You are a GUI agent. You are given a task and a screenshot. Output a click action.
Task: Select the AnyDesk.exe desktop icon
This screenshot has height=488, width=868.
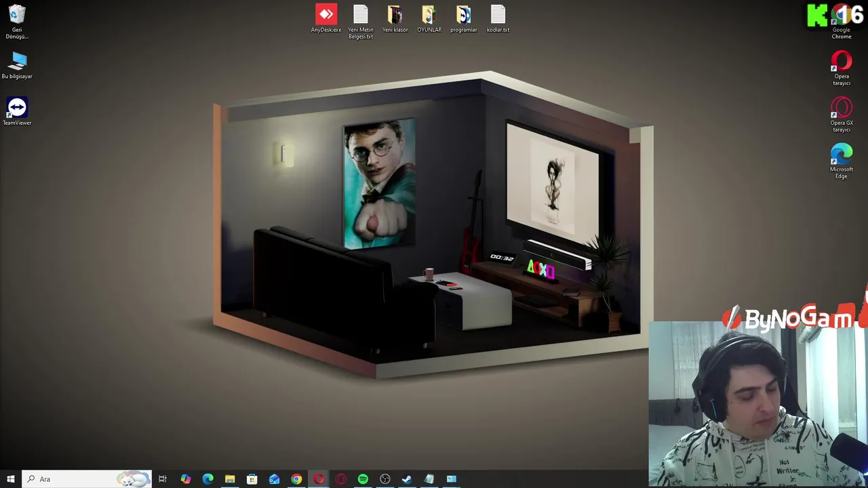(x=326, y=18)
